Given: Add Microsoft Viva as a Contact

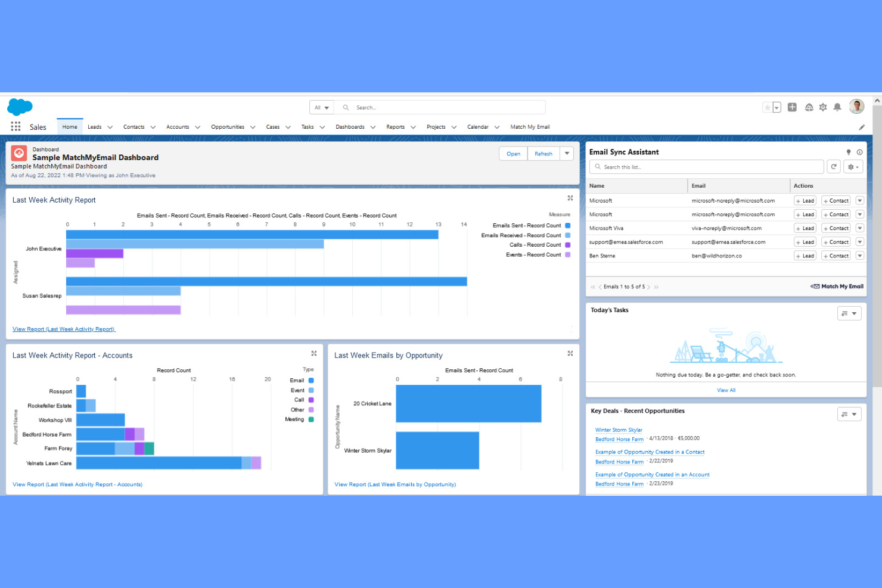Looking at the screenshot, I should 836,228.
